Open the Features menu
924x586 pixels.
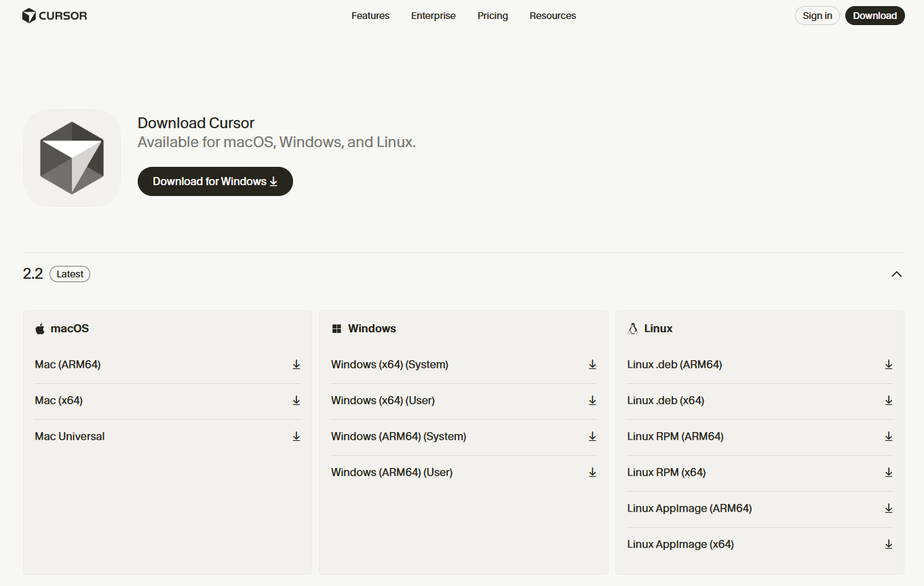click(370, 16)
